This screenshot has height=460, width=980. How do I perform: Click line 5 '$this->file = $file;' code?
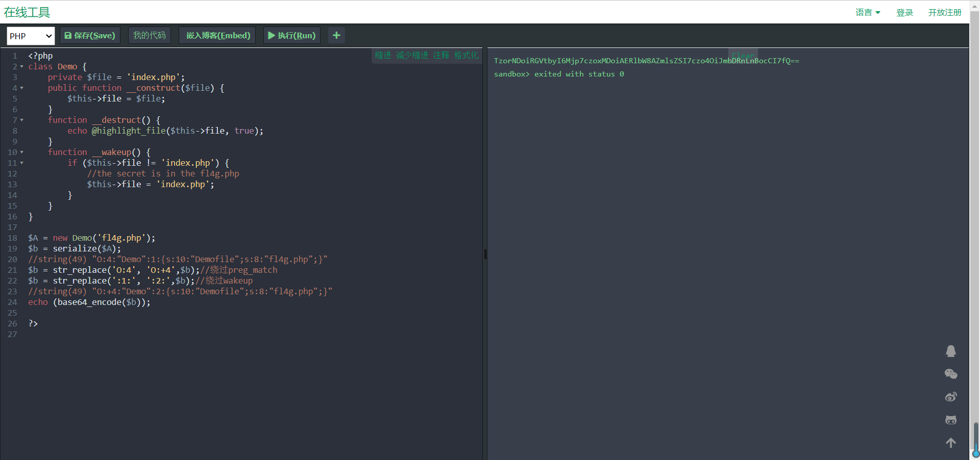[116, 99]
